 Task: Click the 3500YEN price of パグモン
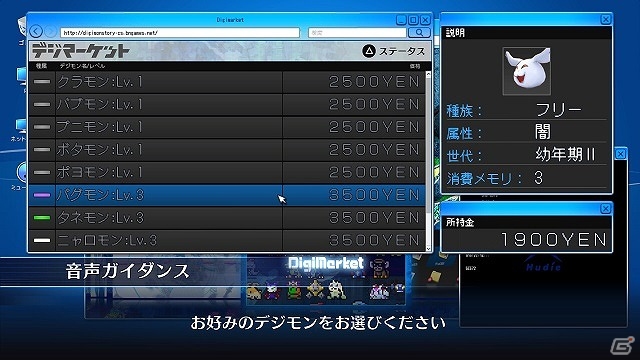(374, 195)
